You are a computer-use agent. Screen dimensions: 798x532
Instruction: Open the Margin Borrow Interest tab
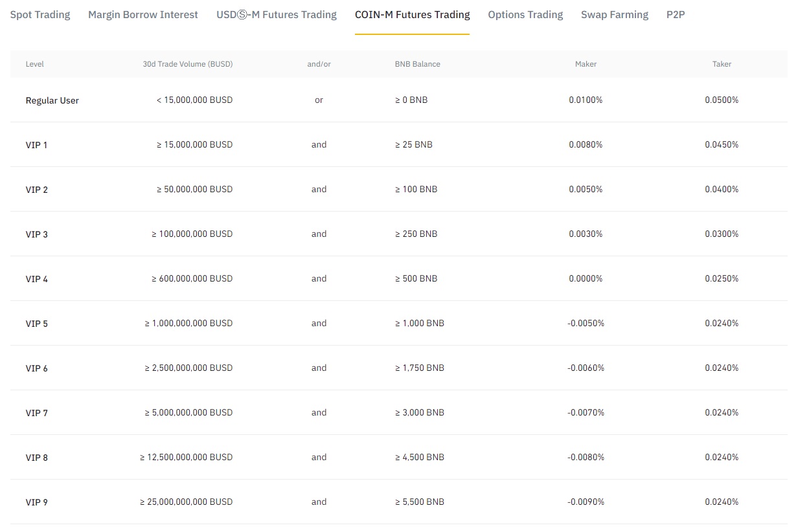click(142, 14)
